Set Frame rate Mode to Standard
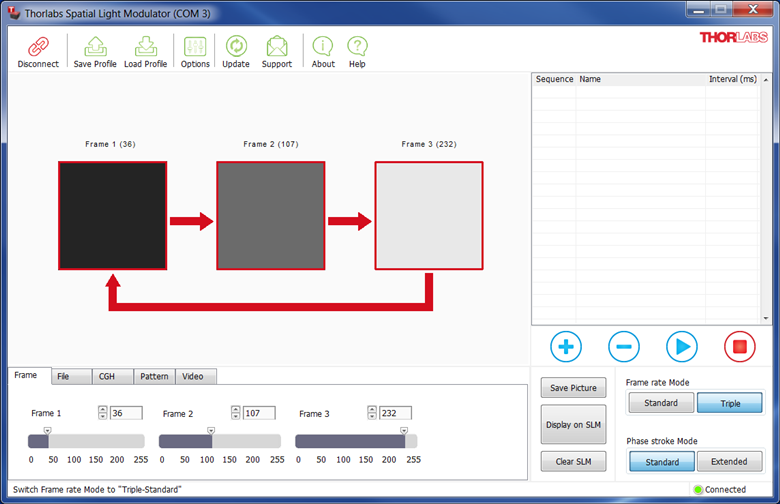Screen dimensions: 780x504 click(661, 403)
